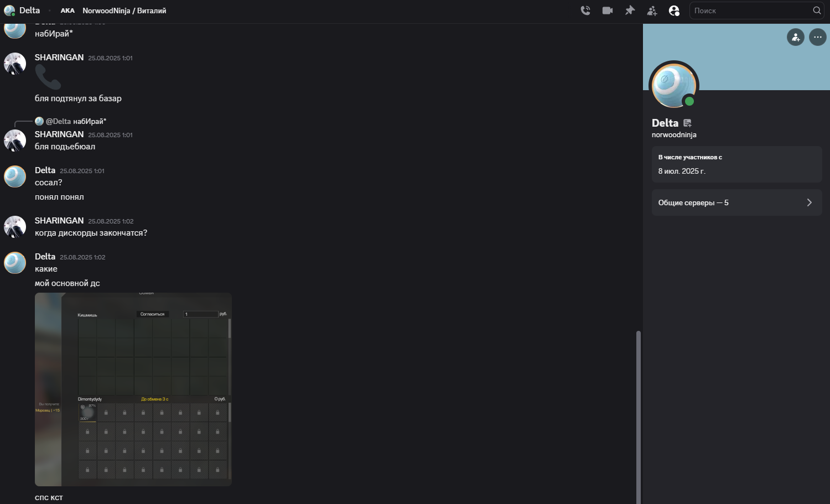Click the timestamp 25.08.2025 1:02 beside Delta
The height and width of the screenshot is (504, 830).
[x=82, y=257]
